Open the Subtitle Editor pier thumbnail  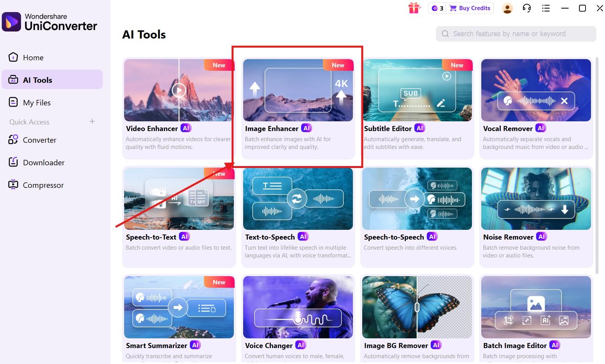(x=417, y=90)
